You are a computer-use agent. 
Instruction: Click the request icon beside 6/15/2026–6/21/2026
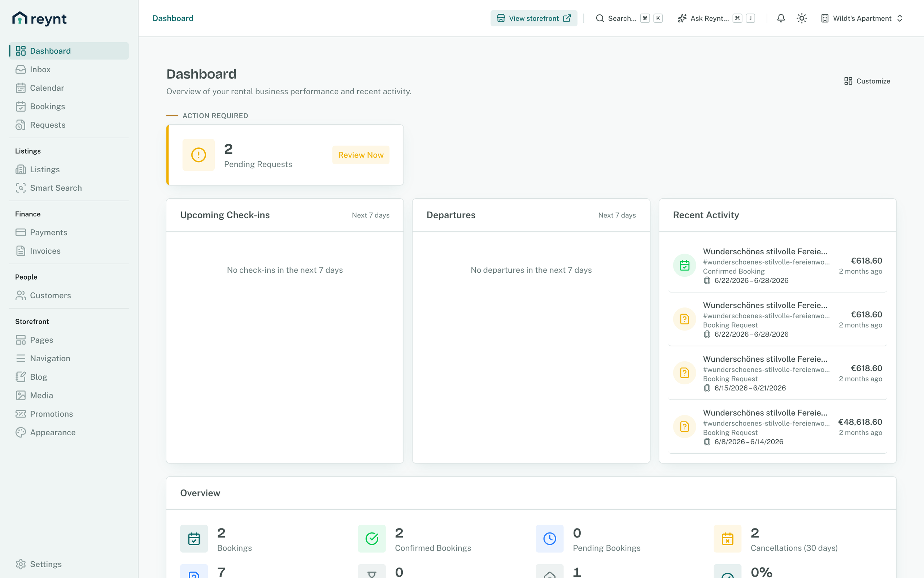(x=685, y=373)
